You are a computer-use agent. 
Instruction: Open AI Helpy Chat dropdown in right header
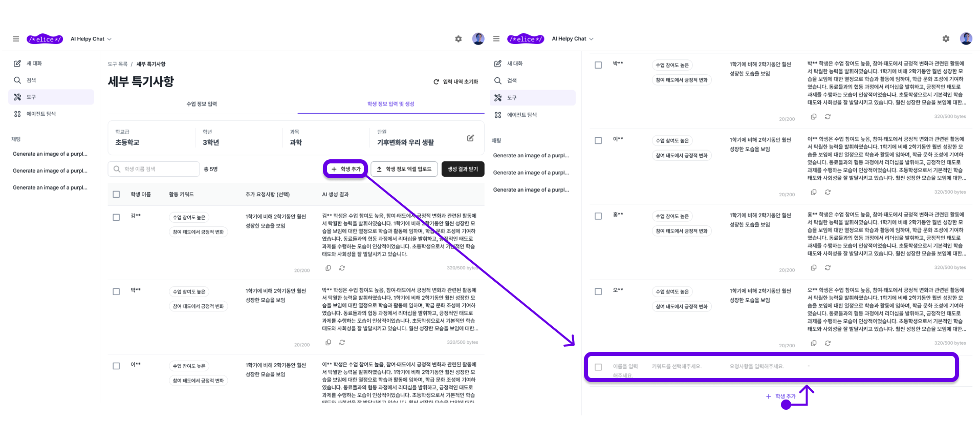pyautogui.click(x=573, y=39)
